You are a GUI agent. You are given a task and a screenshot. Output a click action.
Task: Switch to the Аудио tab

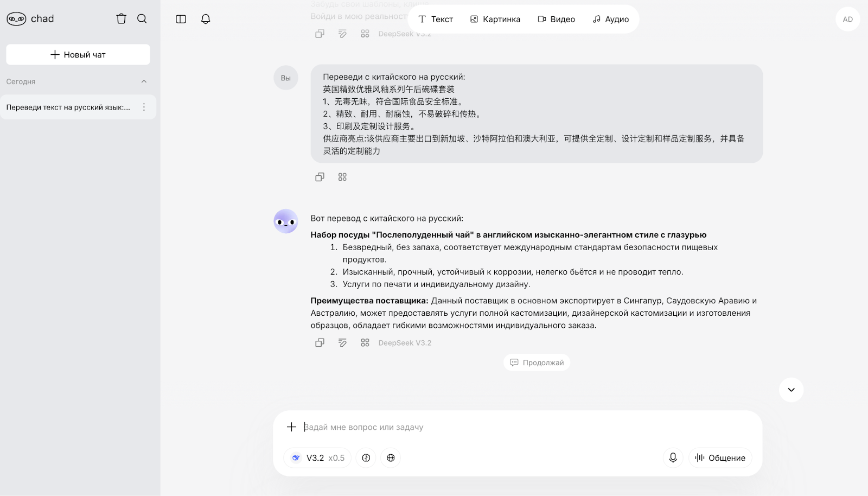[x=610, y=19]
